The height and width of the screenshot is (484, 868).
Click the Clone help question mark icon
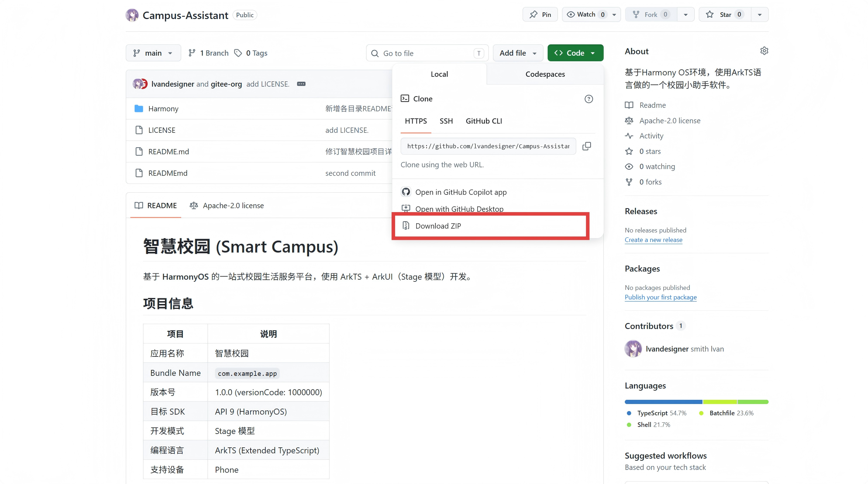point(589,99)
